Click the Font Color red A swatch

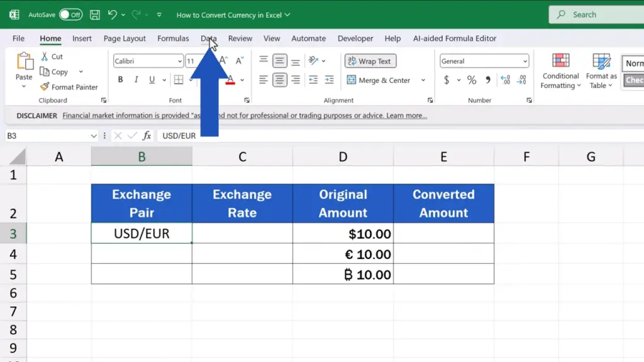[x=231, y=80]
